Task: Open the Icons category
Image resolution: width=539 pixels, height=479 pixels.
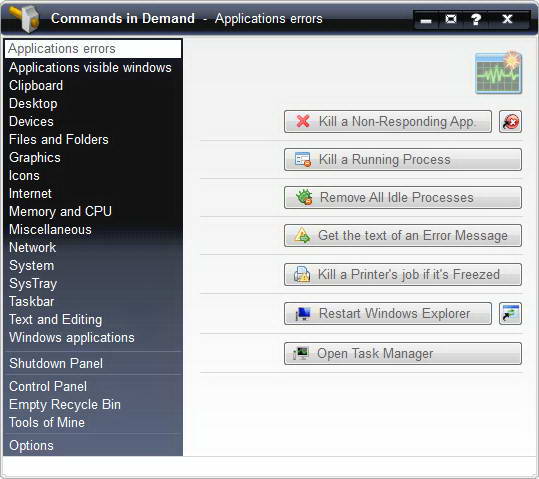Action: click(93, 175)
